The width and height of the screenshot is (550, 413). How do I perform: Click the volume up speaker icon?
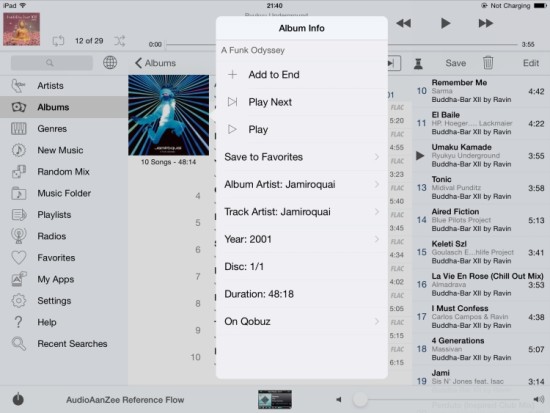pyautogui.click(x=539, y=399)
